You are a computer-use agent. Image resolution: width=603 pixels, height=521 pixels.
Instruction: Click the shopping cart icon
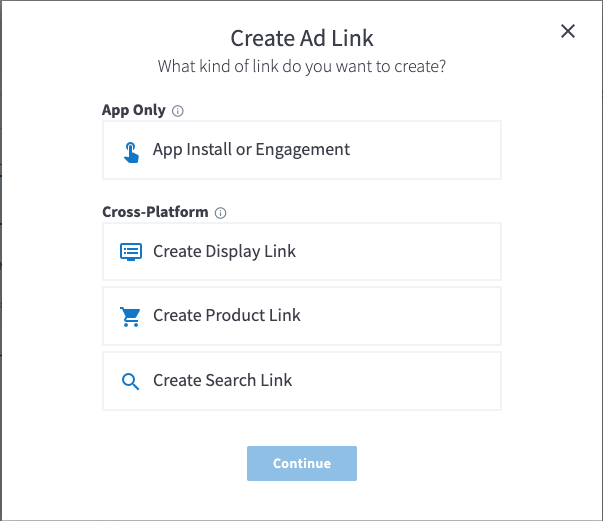pos(130,317)
